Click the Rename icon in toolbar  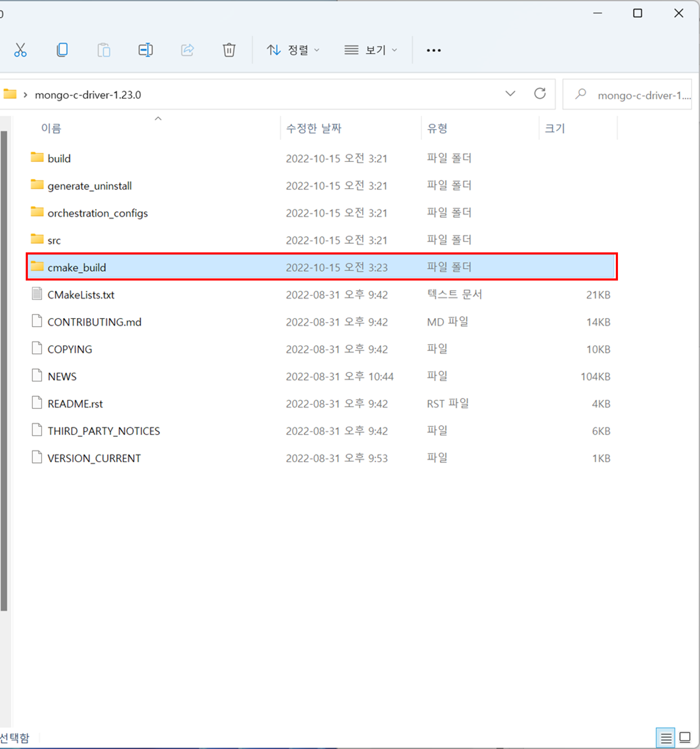point(146,50)
